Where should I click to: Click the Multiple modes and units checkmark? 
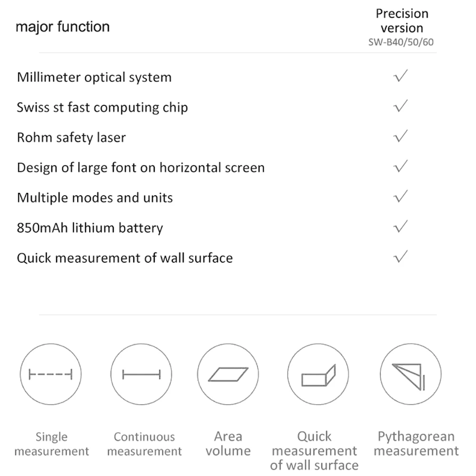[x=401, y=197]
